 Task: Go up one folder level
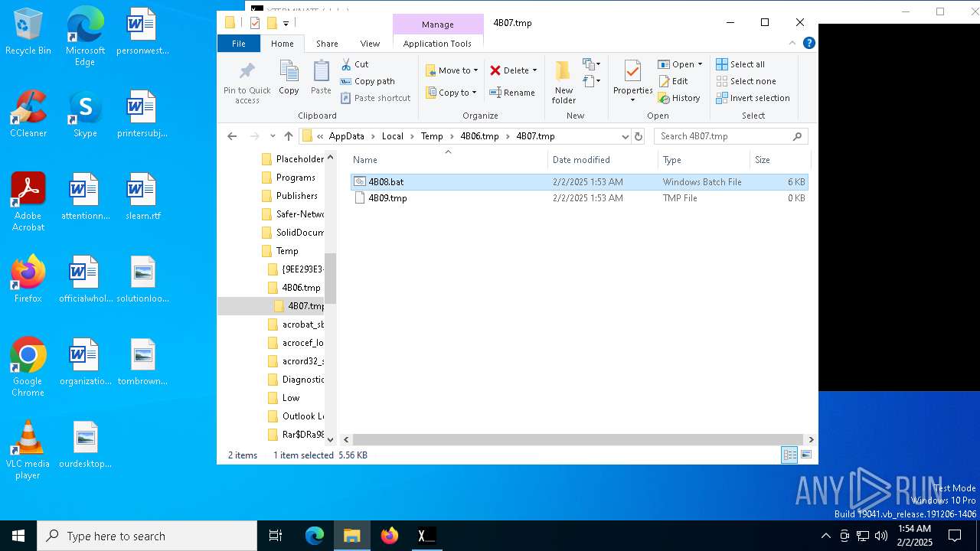point(289,136)
